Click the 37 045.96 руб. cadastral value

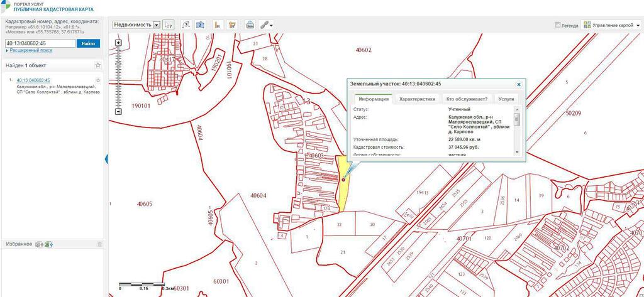coord(464,146)
